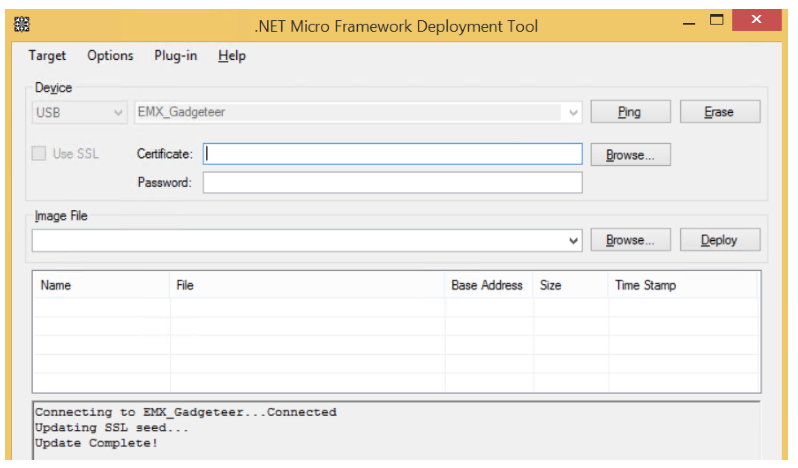798x468 pixels.
Task: Toggle the Use SSL checkbox
Action: (39, 154)
